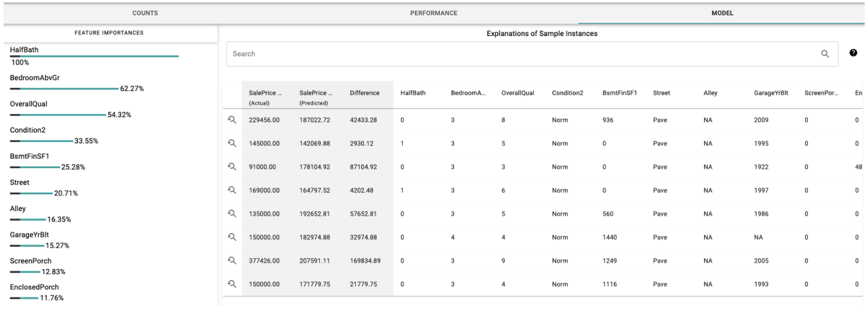Click the BsmtFinSF1 25.28% importance bar
The width and height of the screenshot is (868, 315).
[x=35, y=167]
